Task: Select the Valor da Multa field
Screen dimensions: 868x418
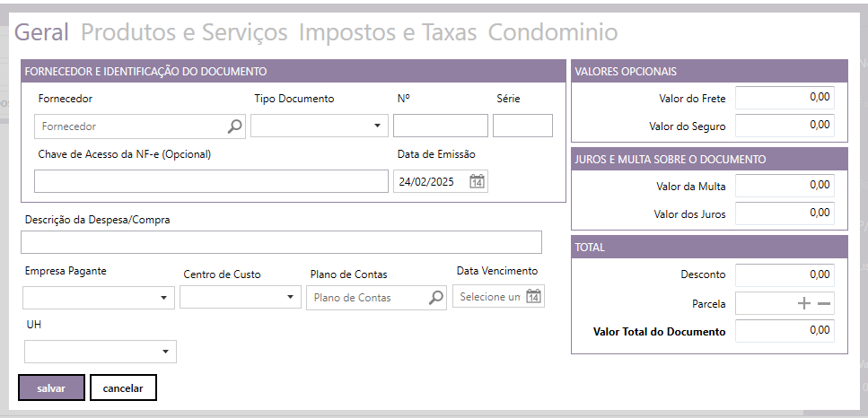Action: pos(785,186)
